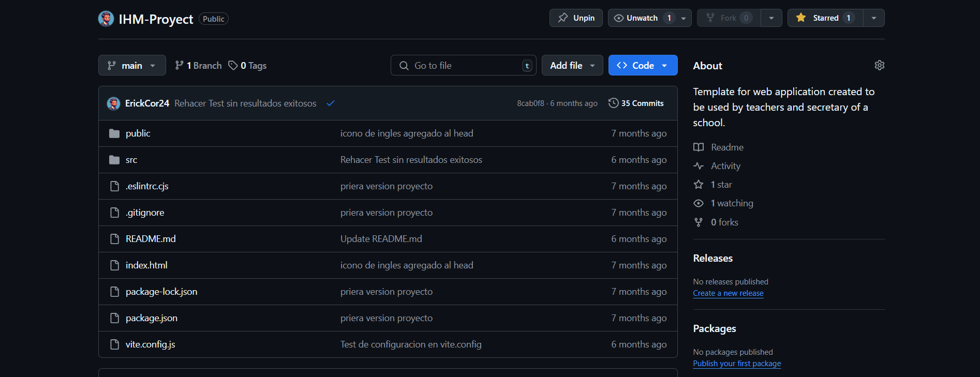Open the star lists dropdown arrow
Viewport: 980px width, 377px height.
click(x=874, y=18)
